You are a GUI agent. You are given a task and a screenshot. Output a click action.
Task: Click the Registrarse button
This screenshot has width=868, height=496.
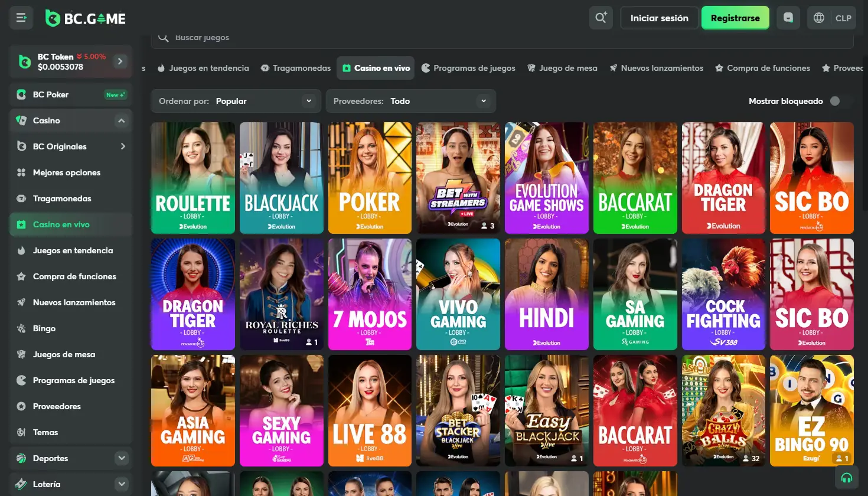pos(735,18)
